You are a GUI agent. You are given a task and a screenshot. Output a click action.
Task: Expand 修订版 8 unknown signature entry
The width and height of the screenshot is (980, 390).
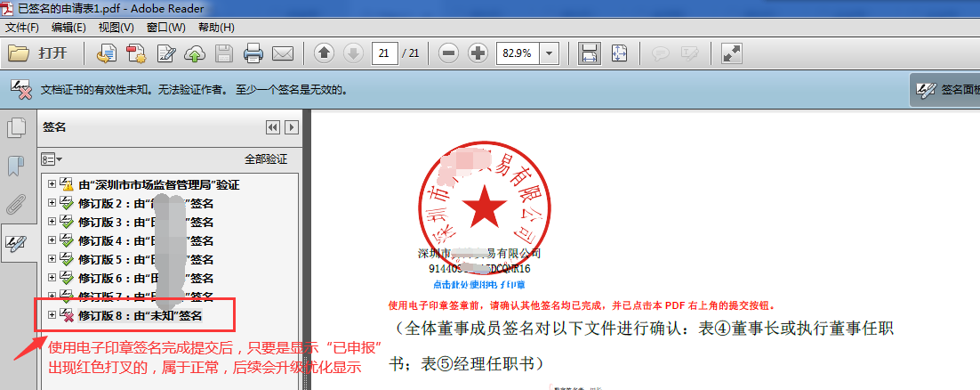pos(52,315)
